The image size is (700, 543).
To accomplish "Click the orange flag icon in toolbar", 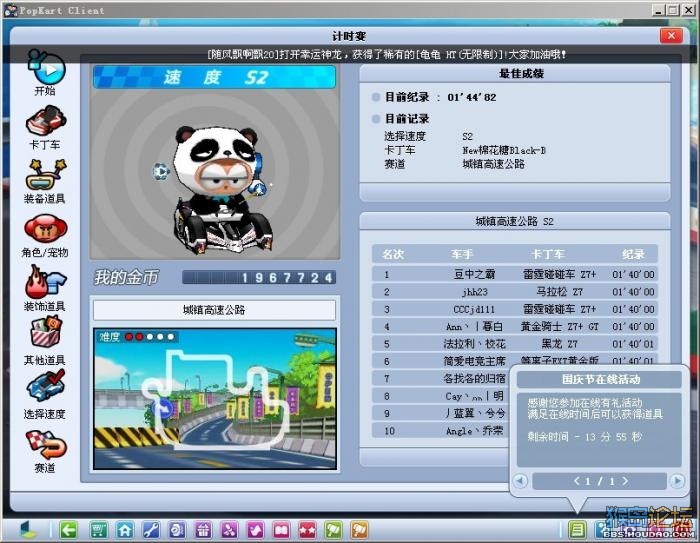I will tap(359, 530).
